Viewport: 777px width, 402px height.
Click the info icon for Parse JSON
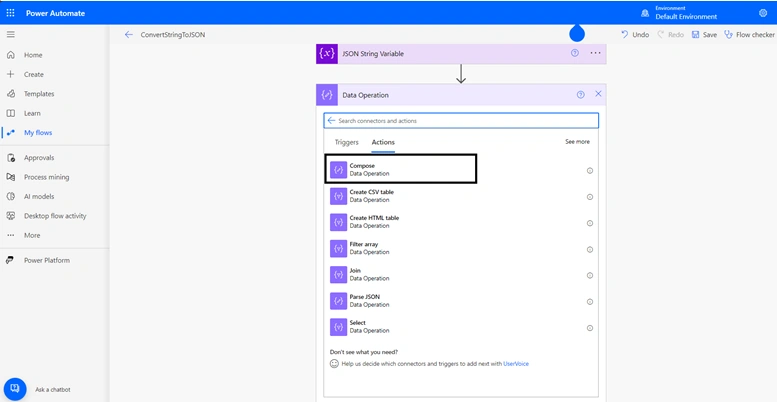pyautogui.click(x=590, y=302)
